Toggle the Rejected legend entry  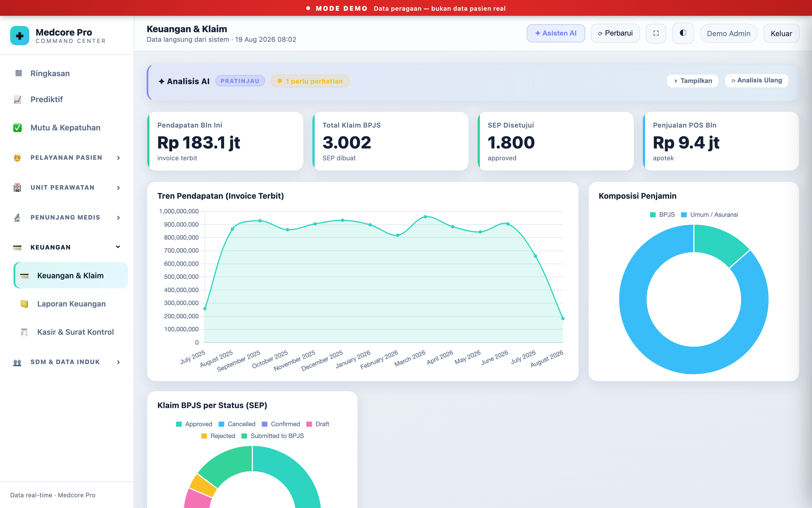coord(218,436)
